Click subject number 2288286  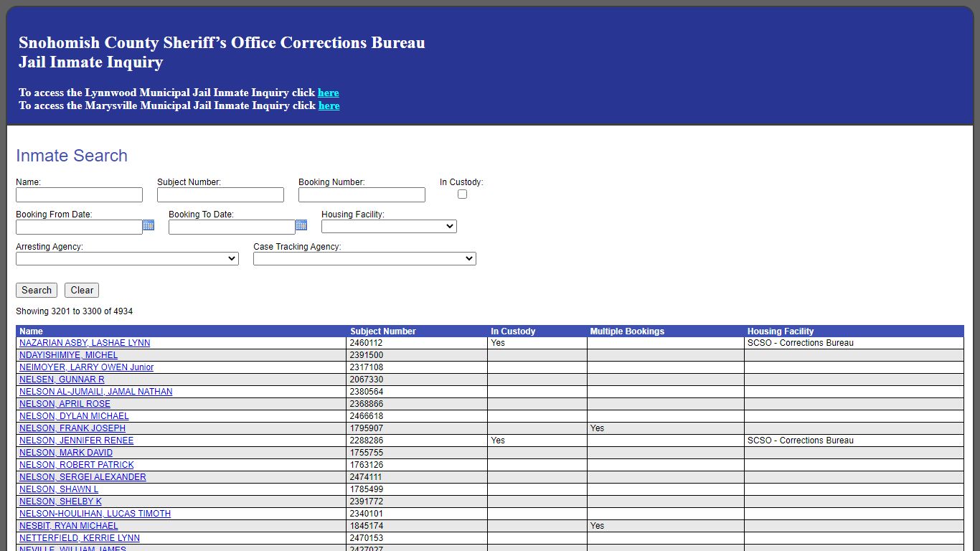coord(366,441)
